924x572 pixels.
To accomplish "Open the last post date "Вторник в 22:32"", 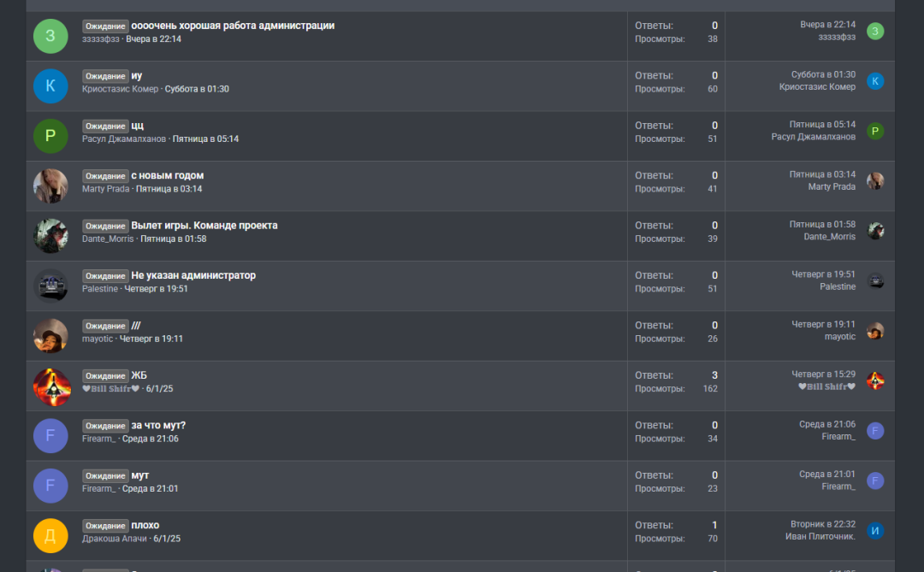I will click(x=823, y=524).
